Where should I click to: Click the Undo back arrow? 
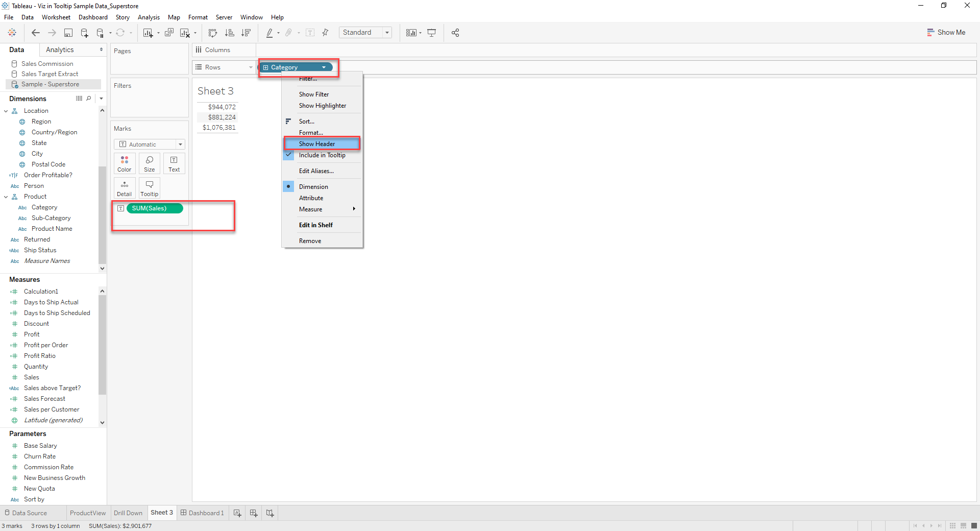coord(35,33)
